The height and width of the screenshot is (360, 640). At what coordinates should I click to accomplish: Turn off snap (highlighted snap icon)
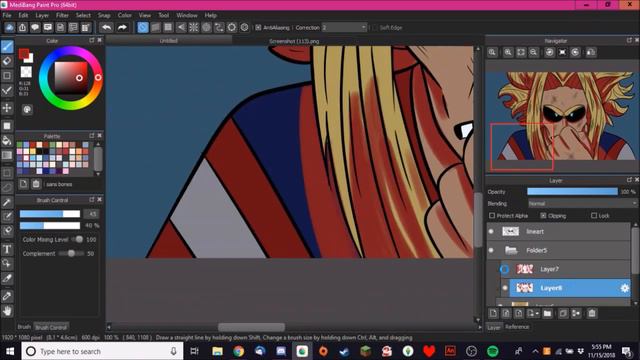(142, 27)
